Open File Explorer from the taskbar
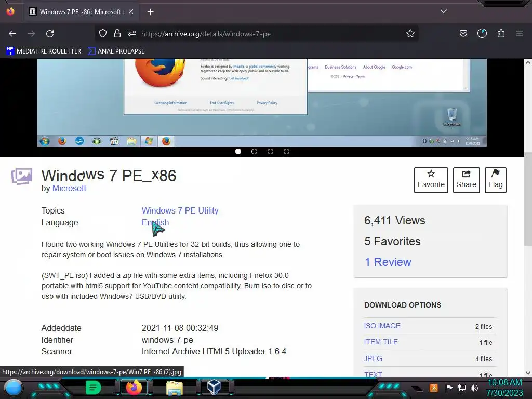 coord(175,388)
